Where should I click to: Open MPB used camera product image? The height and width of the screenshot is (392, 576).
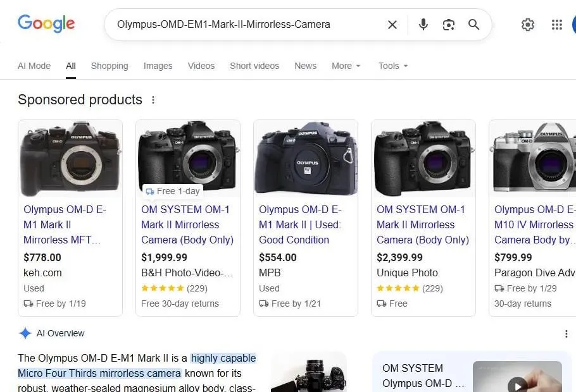click(306, 159)
